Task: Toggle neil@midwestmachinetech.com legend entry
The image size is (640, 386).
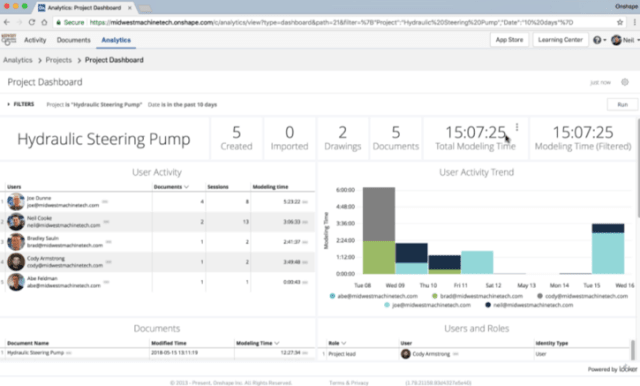Action: [529, 305]
